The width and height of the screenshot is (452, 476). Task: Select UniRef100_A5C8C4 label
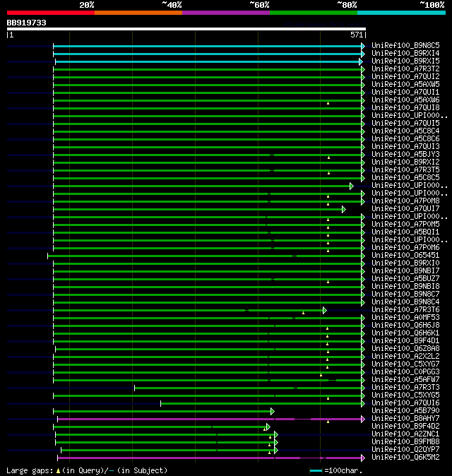click(405, 131)
